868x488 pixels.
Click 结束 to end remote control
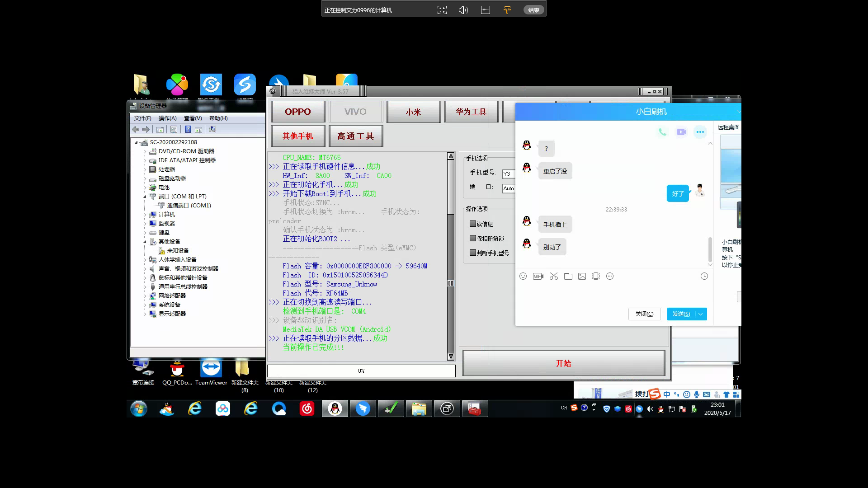pyautogui.click(x=533, y=10)
